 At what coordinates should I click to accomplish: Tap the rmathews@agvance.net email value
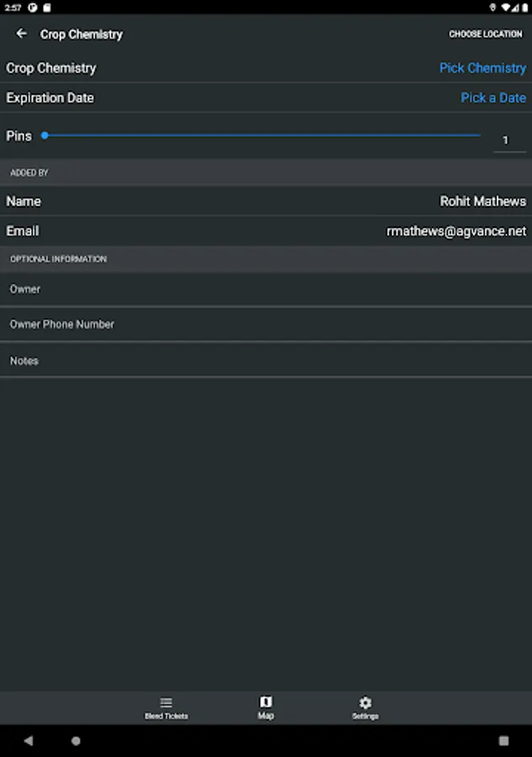click(456, 231)
